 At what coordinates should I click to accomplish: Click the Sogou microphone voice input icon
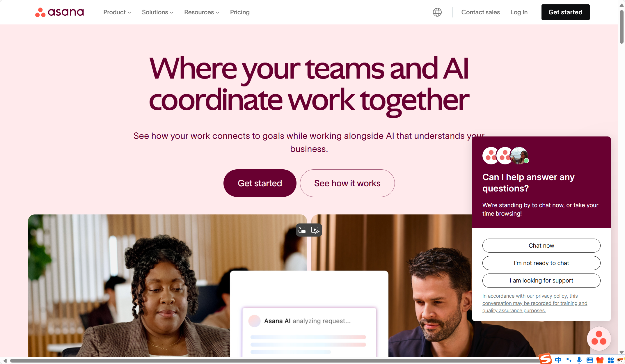(x=579, y=360)
